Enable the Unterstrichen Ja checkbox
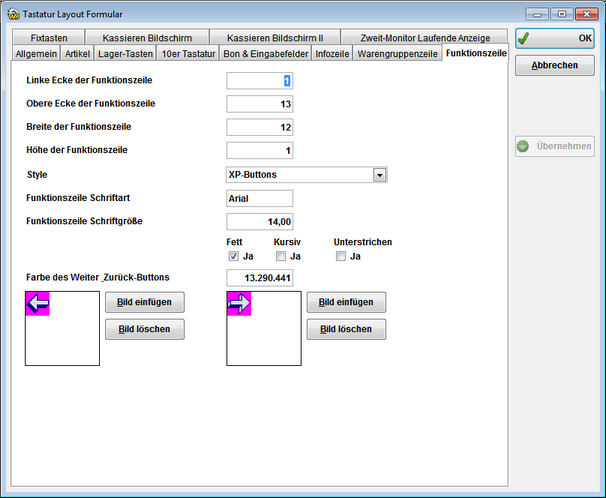Image resolution: width=606 pixels, height=498 pixels. tap(341, 256)
